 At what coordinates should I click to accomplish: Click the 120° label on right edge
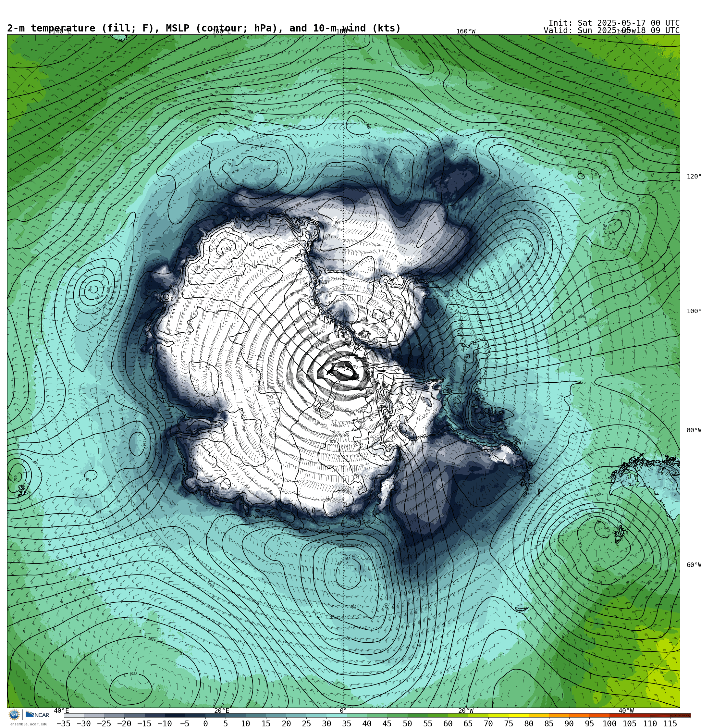click(x=694, y=177)
